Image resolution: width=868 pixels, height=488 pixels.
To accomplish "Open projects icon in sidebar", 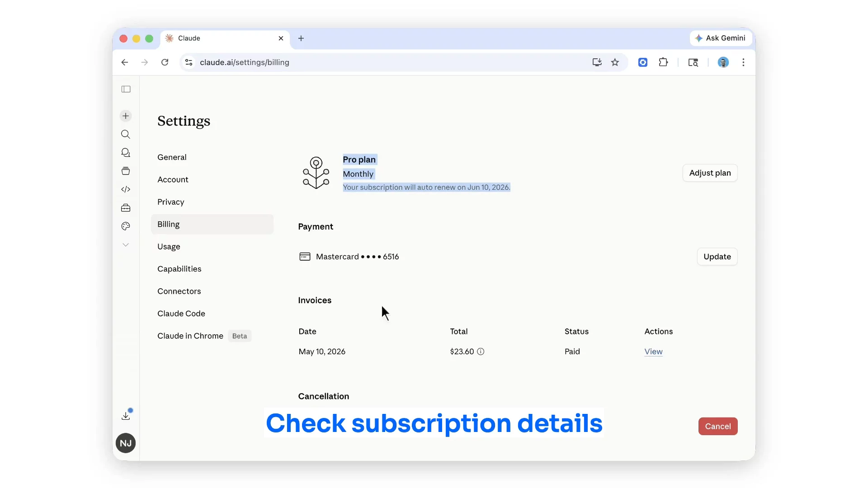I will (x=126, y=171).
